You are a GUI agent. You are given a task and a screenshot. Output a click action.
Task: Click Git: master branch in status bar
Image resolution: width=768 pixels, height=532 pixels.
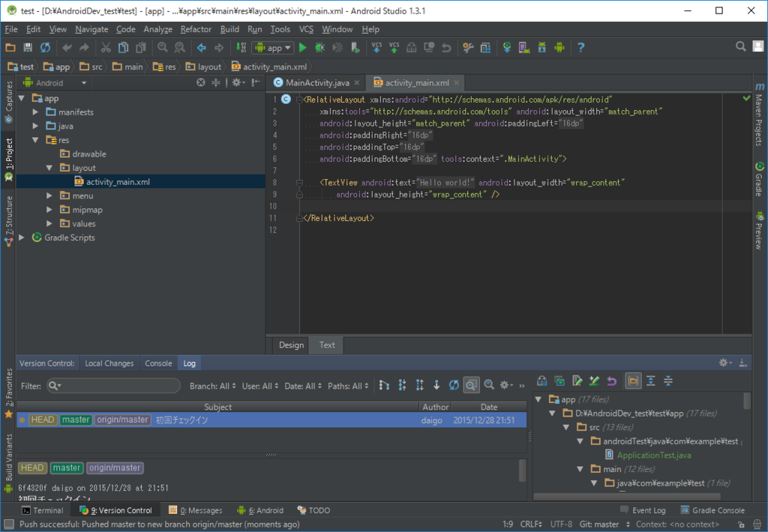coord(604,525)
